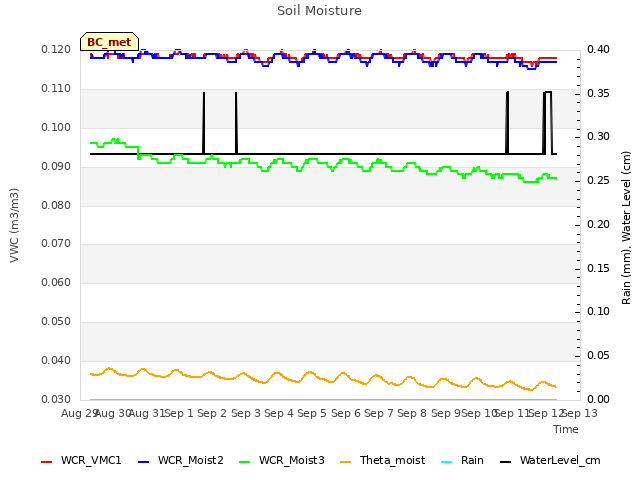Click the first water level spike near Sep 2

point(204,123)
